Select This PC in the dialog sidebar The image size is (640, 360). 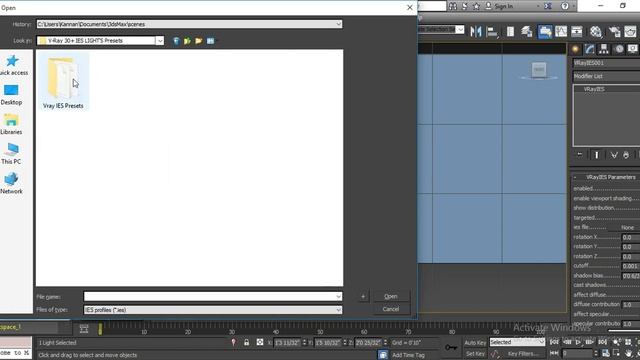tap(11, 154)
